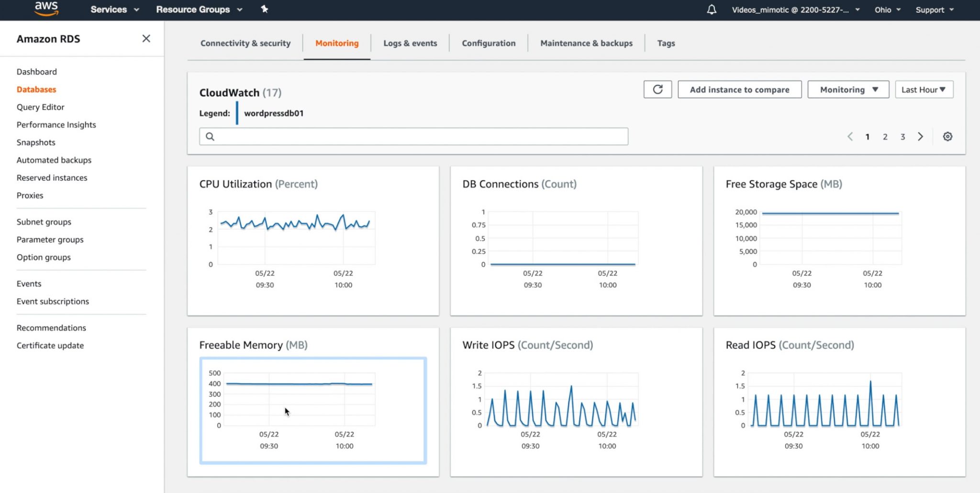This screenshot has height=493, width=980.
Task: Open Automated backups
Action: 54,160
